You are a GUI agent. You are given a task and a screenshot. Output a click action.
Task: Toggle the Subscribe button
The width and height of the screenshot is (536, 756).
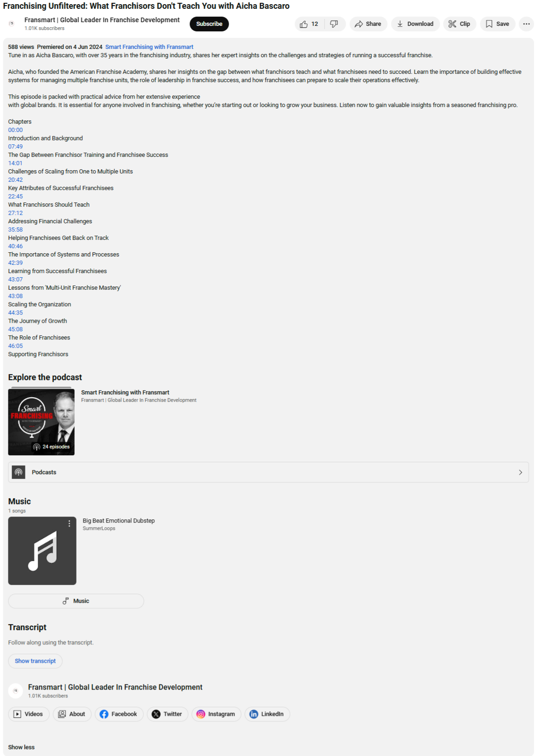(x=209, y=24)
